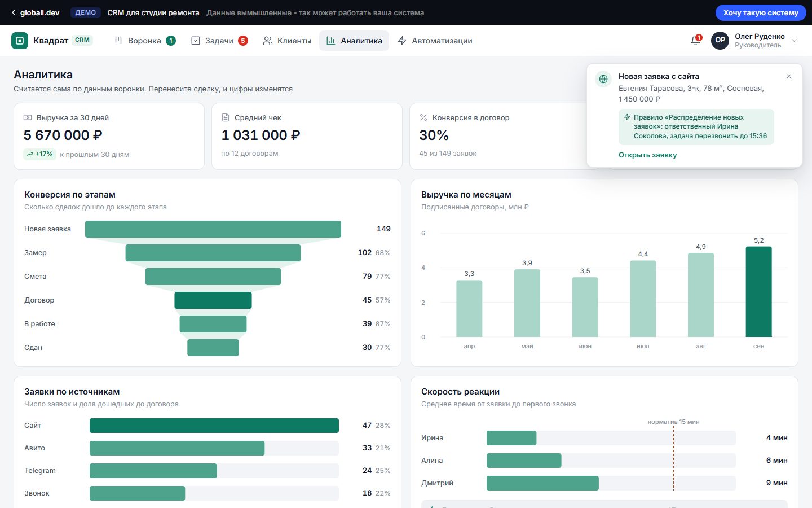This screenshot has height=508, width=812.
Task: Open the Автоматизации tab
Action: tap(435, 41)
